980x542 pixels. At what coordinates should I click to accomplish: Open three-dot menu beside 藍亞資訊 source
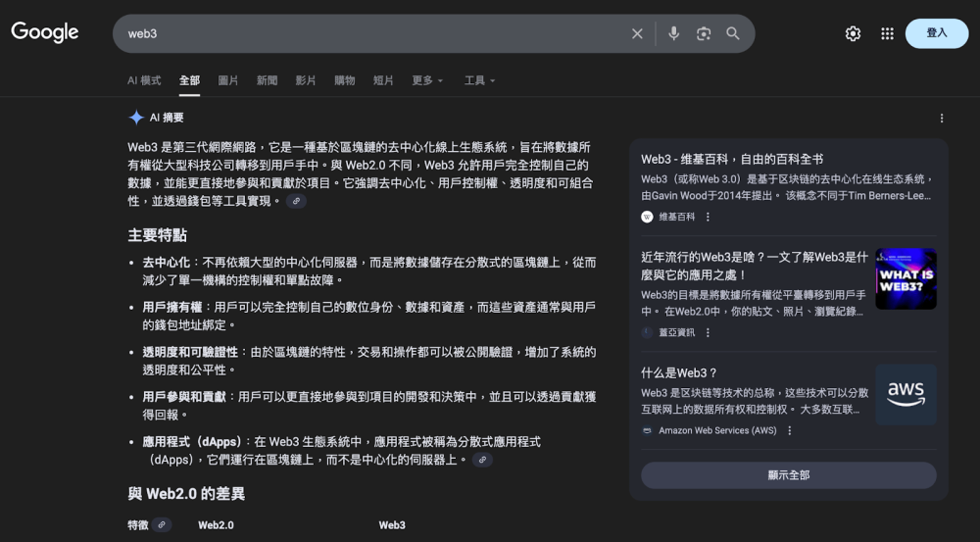708,332
